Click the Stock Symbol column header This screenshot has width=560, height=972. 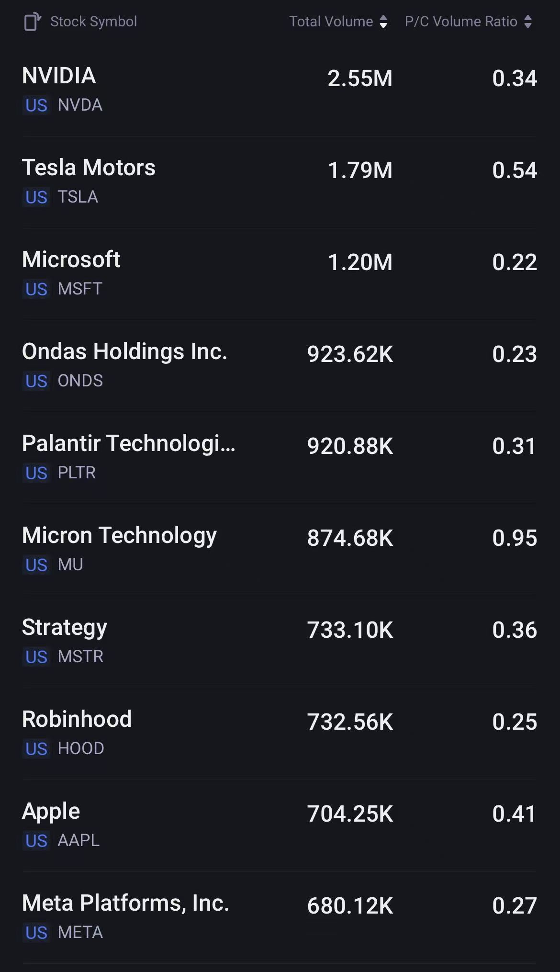[x=93, y=22]
